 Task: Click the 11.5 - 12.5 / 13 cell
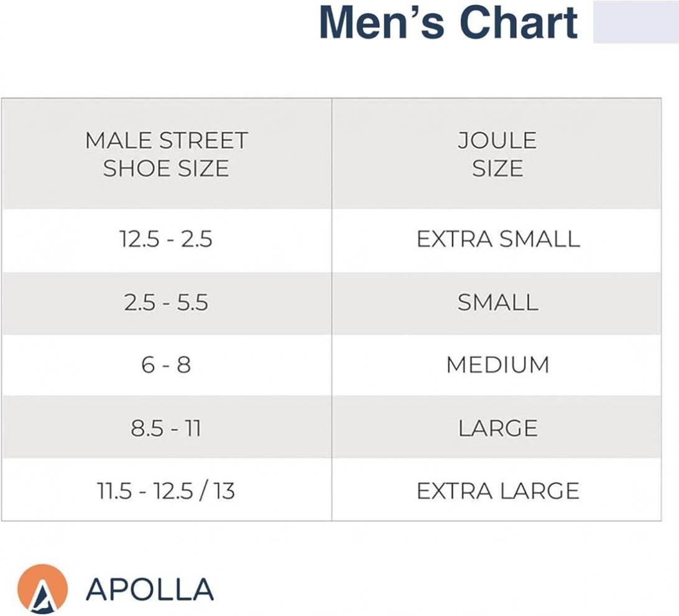pyautogui.click(x=166, y=490)
